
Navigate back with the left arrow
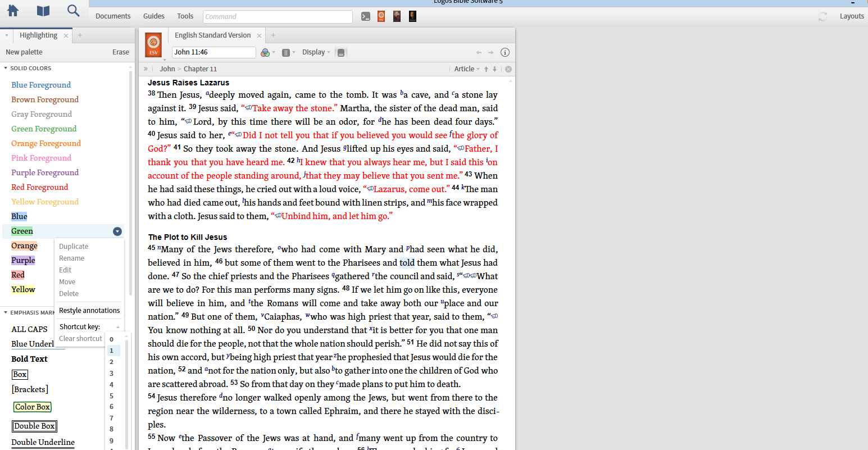pos(479,52)
